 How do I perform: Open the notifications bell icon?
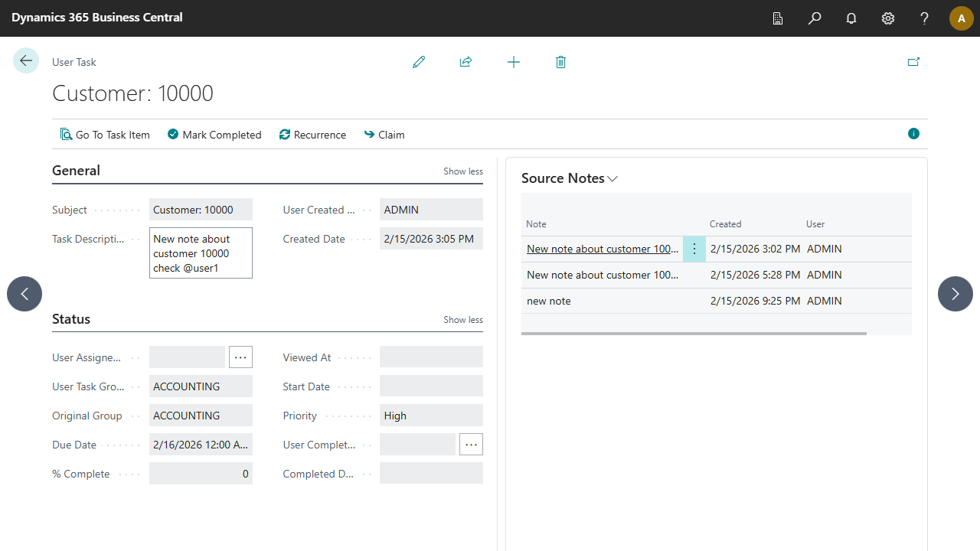tap(851, 18)
